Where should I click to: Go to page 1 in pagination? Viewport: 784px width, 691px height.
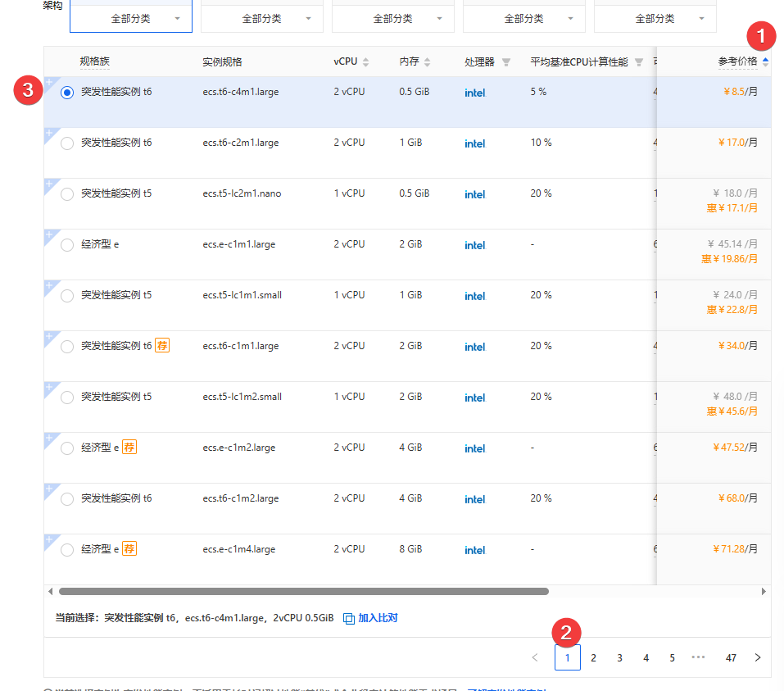(x=568, y=657)
